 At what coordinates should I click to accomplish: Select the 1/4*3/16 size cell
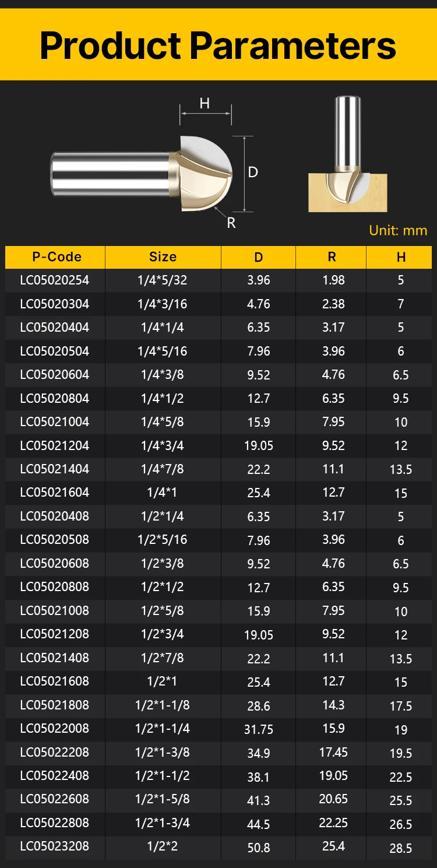163,304
